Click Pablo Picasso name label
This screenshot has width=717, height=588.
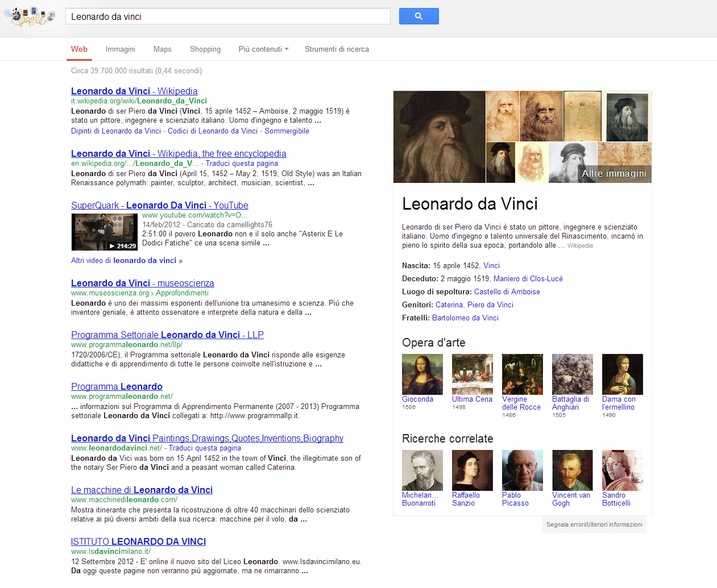click(x=515, y=499)
